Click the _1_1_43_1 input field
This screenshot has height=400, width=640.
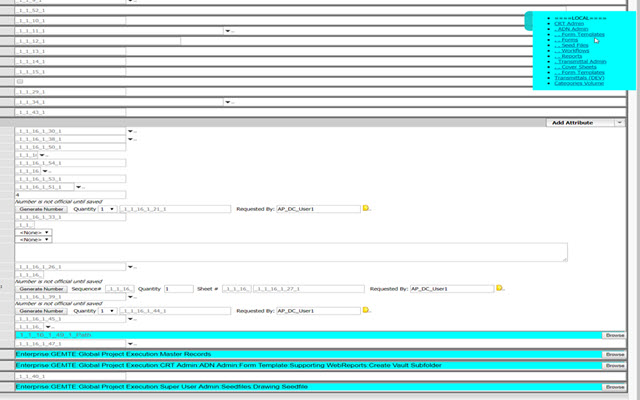70,112
